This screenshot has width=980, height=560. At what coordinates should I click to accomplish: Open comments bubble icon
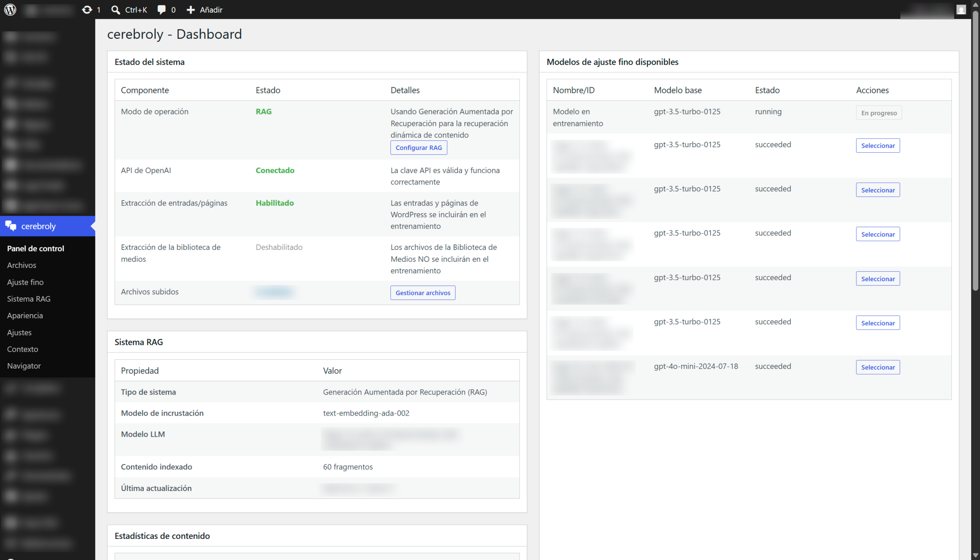tap(162, 10)
